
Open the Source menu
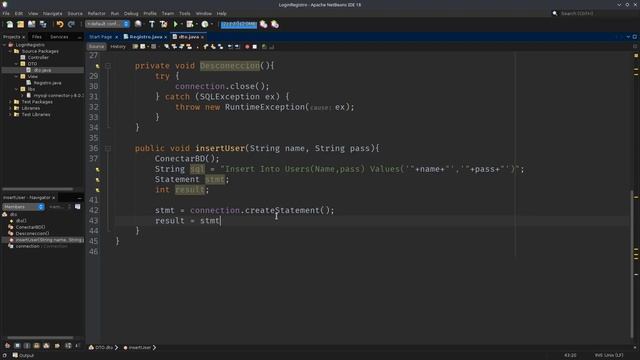coord(75,13)
